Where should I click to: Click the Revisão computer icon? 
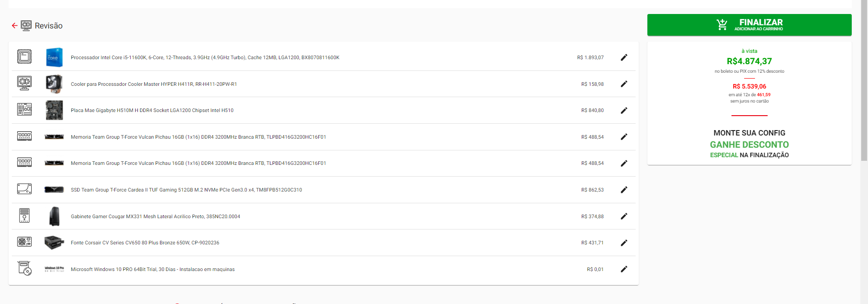26,26
